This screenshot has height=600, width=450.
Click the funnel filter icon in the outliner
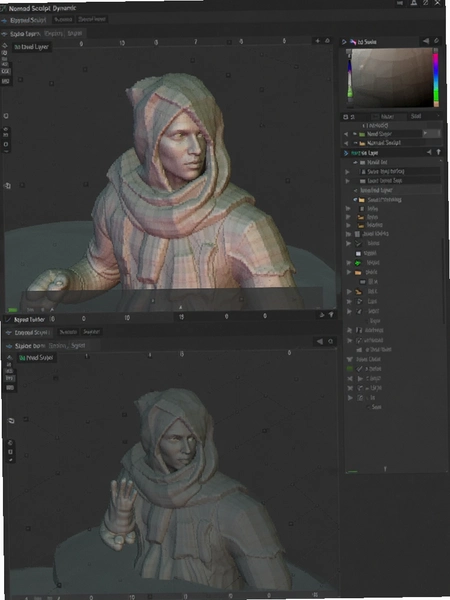click(x=349, y=359)
